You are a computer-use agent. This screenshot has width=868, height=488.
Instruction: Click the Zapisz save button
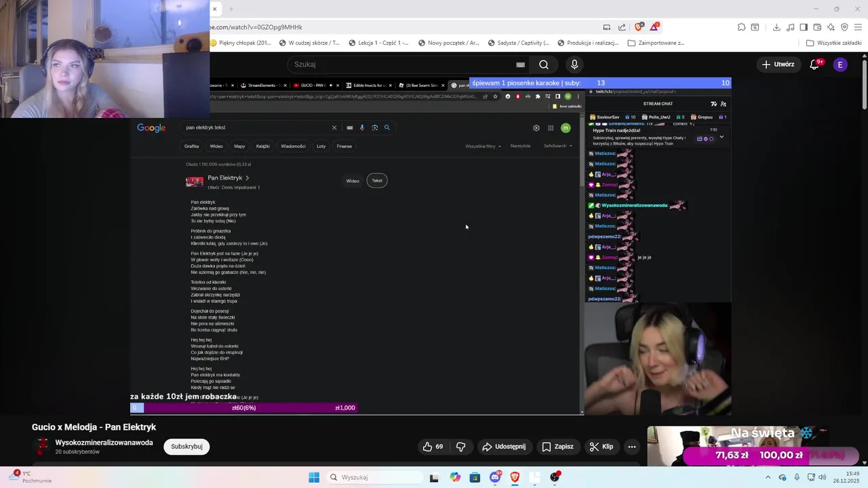[557, 447]
